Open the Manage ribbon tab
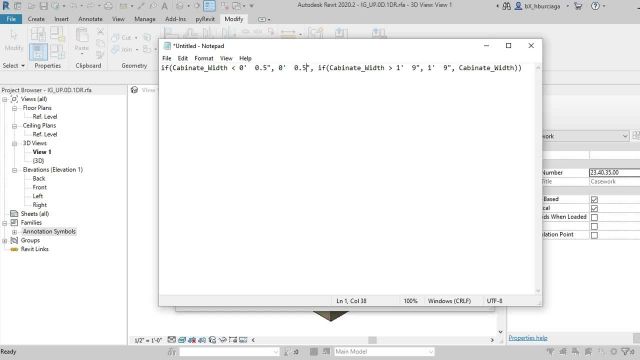Viewport: 640px width, 360px height. [x=144, y=19]
